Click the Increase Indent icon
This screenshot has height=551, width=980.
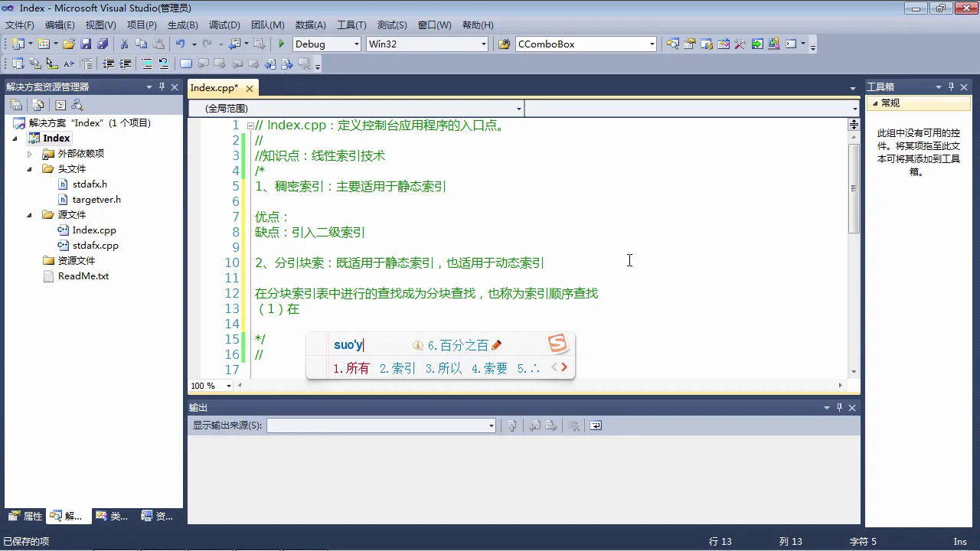click(125, 64)
